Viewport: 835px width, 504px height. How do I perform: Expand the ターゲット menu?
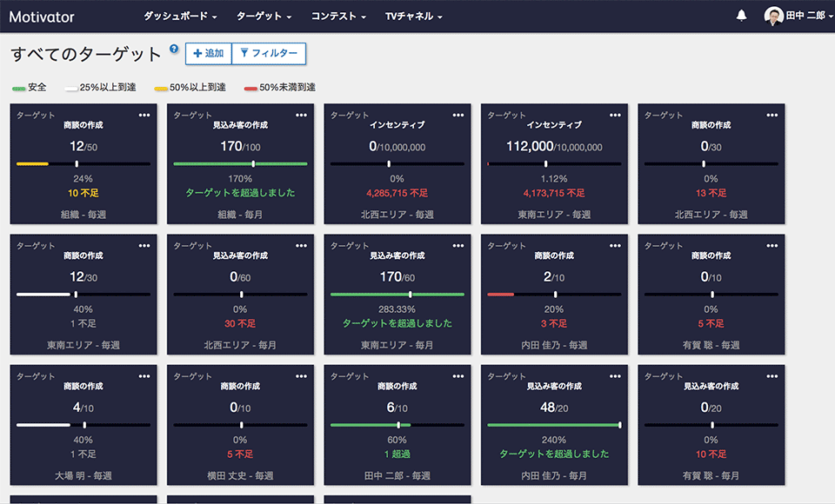tap(264, 16)
